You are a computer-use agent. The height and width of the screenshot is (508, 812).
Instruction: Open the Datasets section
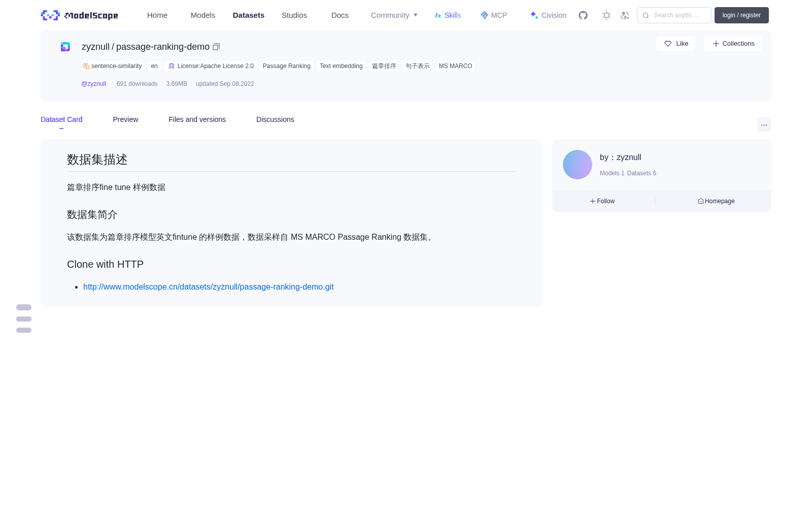[x=249, y=15]
